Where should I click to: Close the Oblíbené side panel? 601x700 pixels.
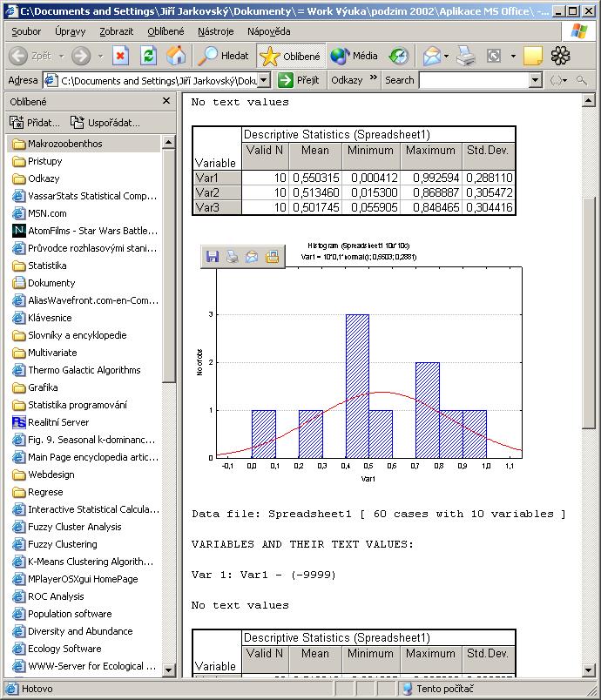tap(166, 101)
